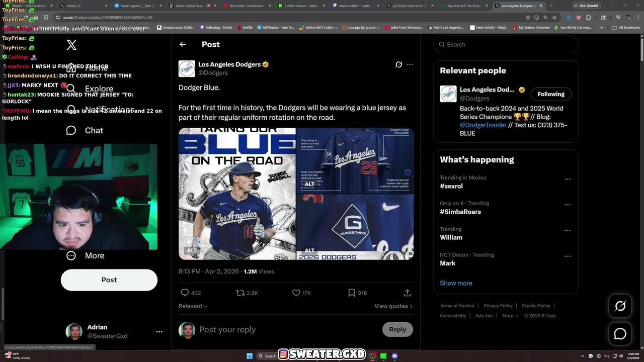
Task: Click the white Post compose button
Action: (109, 280)
